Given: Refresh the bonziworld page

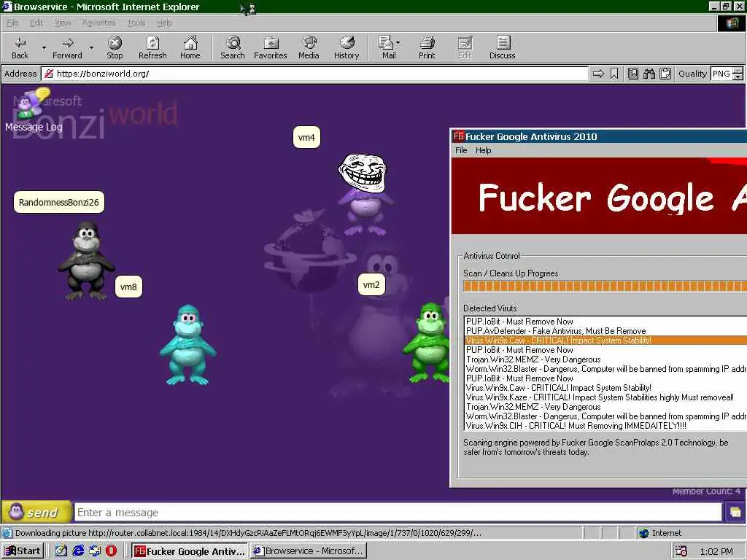Looking at the screenshot, I should point(152,47).
